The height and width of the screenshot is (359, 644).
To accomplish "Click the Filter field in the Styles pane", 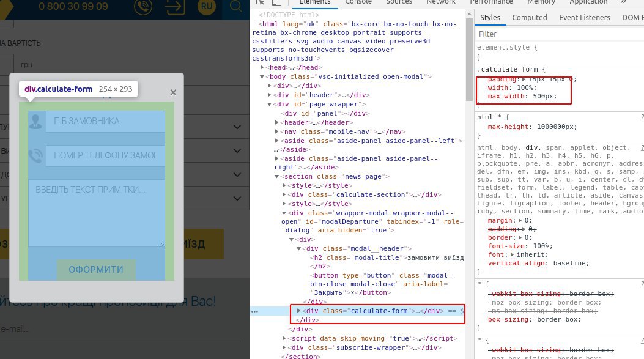I will [560, 34].
